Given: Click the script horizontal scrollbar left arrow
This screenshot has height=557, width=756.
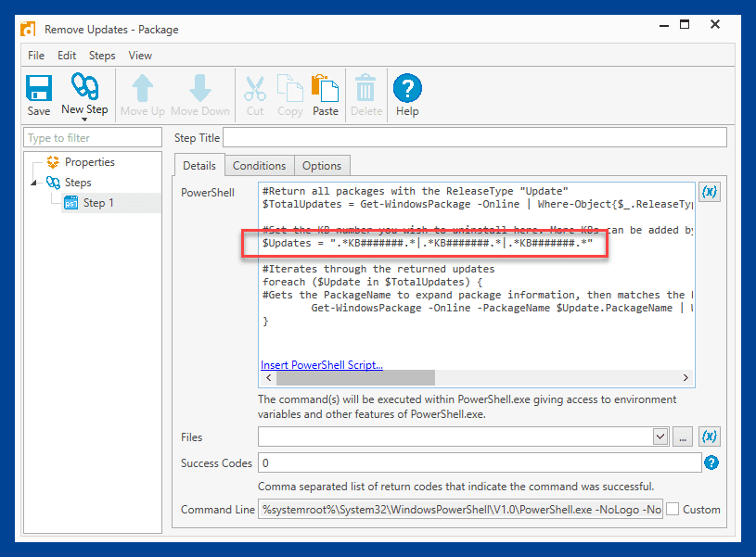Looking at the screenshot, I should click(x=269, y=378).
